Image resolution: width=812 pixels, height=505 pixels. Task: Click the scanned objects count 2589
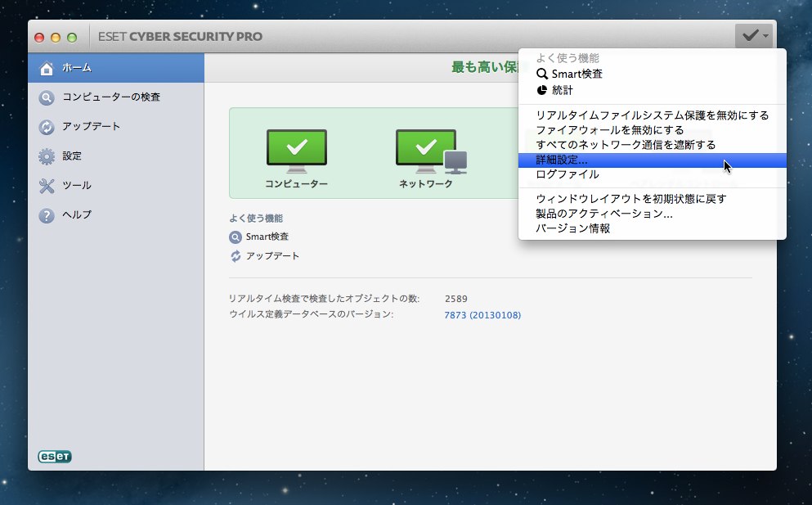pos(455,300)
